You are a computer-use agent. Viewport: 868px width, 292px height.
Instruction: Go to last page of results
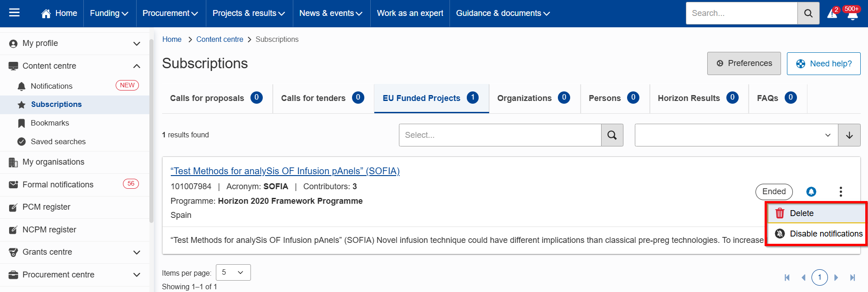853,277
